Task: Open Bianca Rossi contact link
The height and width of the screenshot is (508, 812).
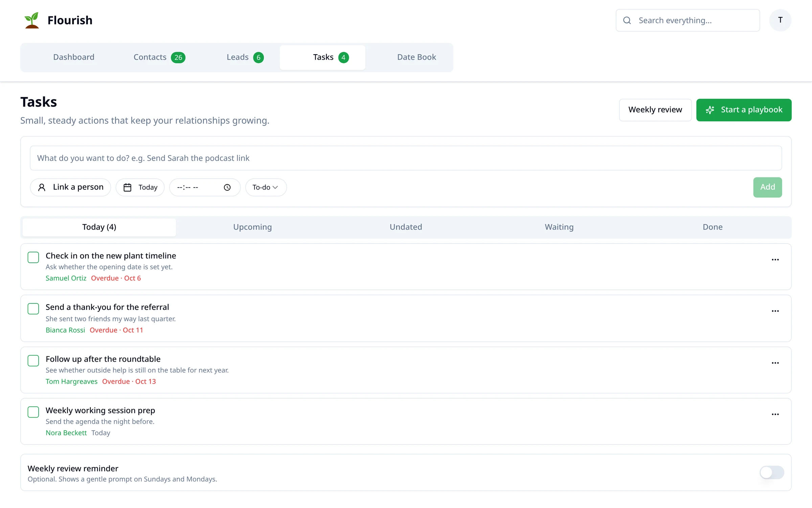Action: (x=65, y=330)
